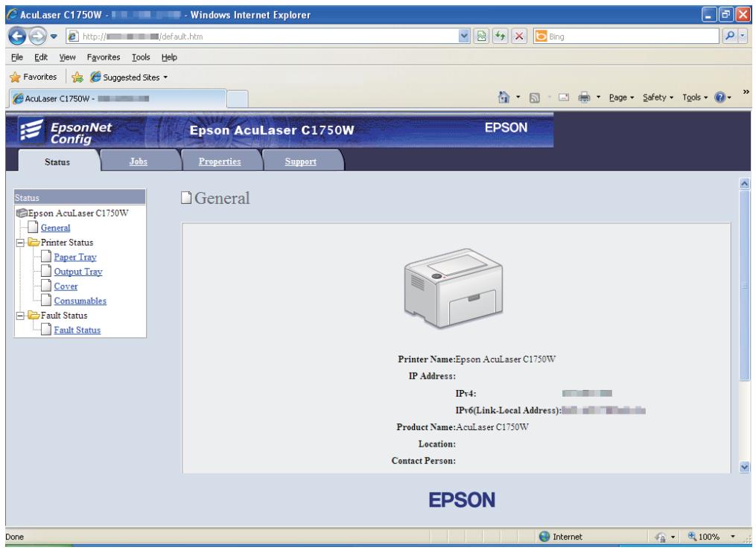Image resolution: width=756 pixels, height=550 pixels.
Task: Open the Consumables link
Action: pyautogui.click(x=80, y=301)
